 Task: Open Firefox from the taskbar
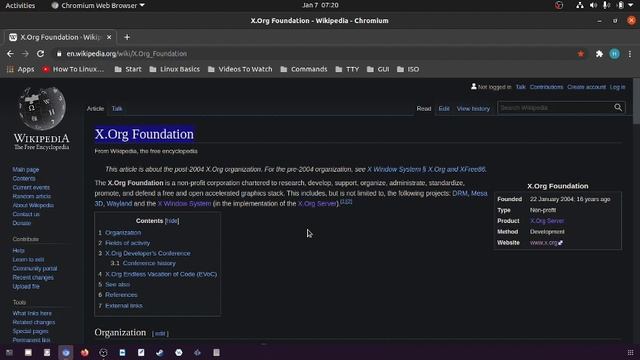(84, 352)
